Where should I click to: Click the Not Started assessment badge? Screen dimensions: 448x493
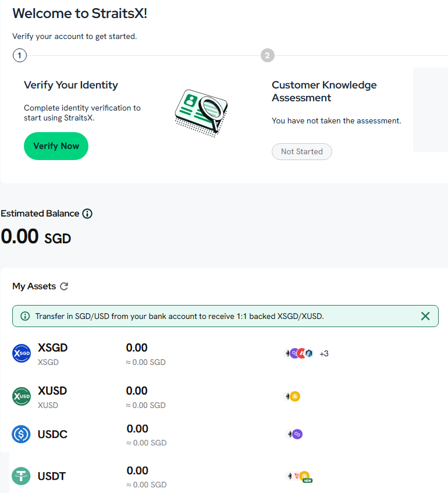[301, 151]
